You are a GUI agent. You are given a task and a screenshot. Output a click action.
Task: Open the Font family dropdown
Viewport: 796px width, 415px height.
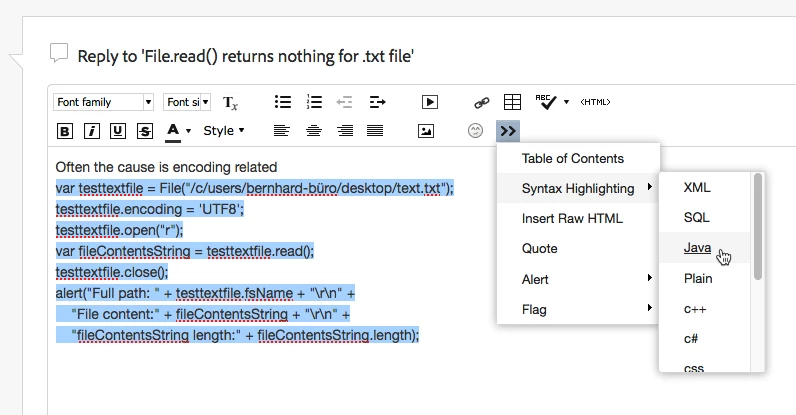tap(104, 102)
